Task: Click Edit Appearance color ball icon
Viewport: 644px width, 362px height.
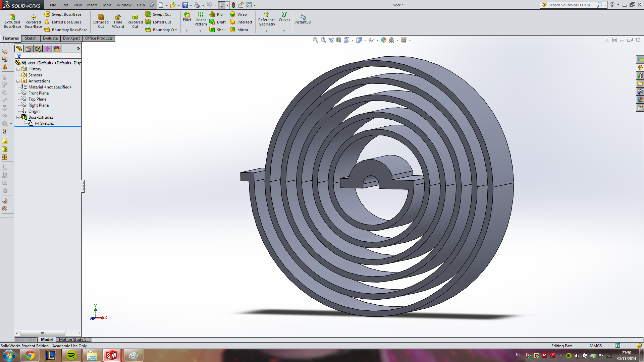Action: (384, 40)
